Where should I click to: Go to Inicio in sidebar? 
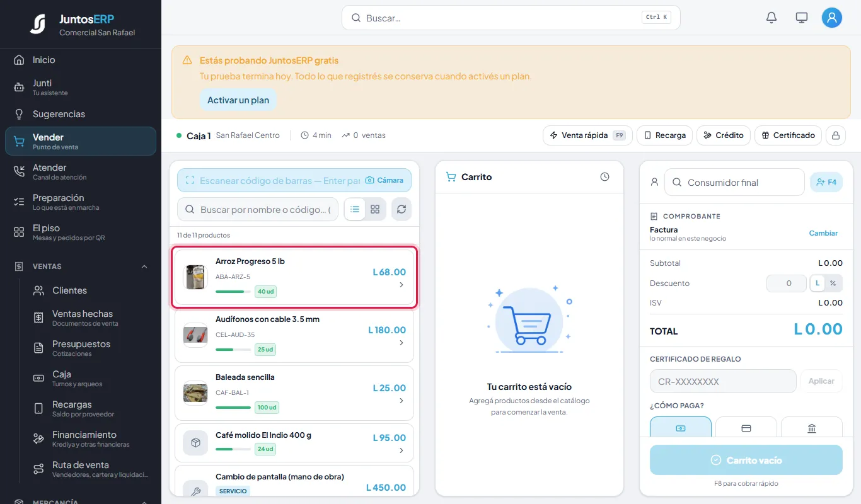click(x=81, y=60)
